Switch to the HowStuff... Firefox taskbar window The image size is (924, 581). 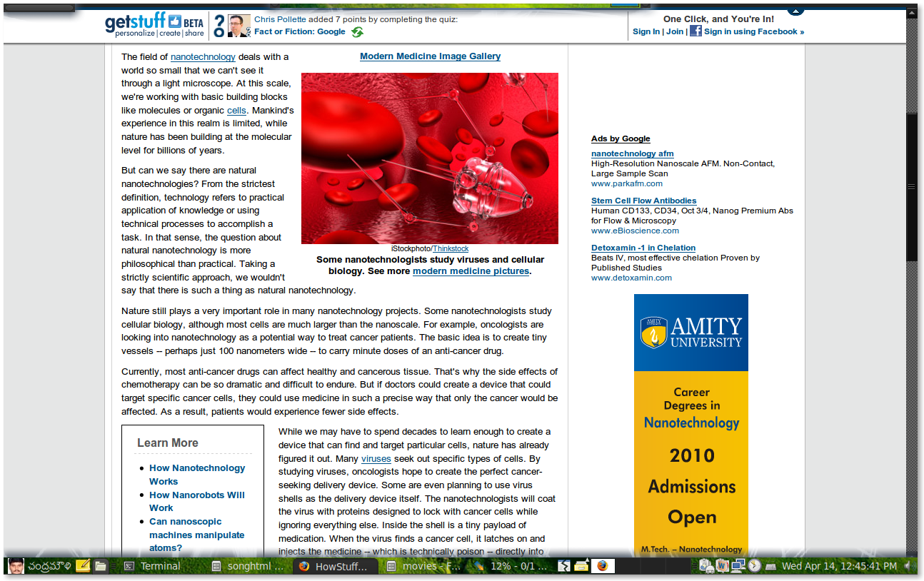click(x=336, y=566)
